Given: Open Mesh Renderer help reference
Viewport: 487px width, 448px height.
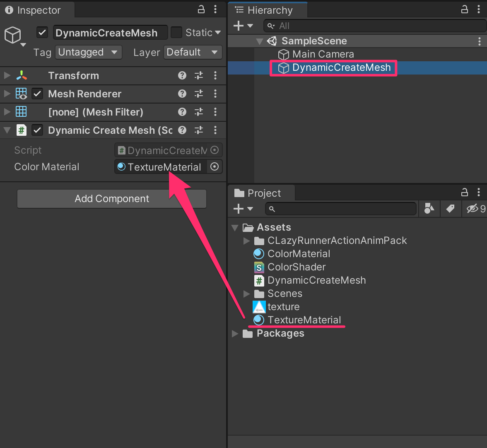Looking at the screenshot, I should tap(182, 94).
